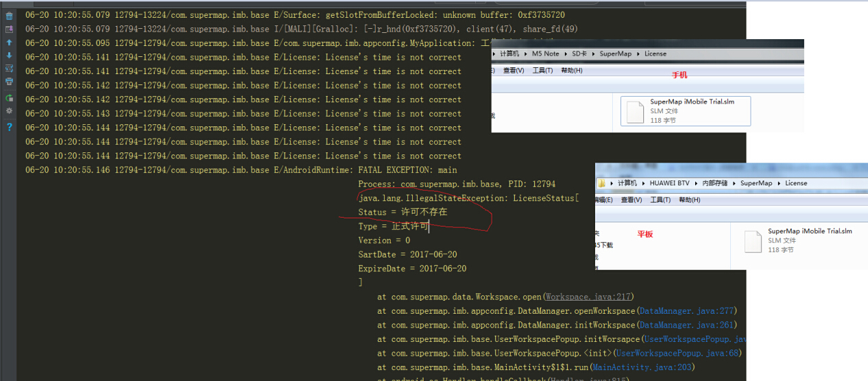Click the SartDate = 2017-06-20 line

click(407, 255)
